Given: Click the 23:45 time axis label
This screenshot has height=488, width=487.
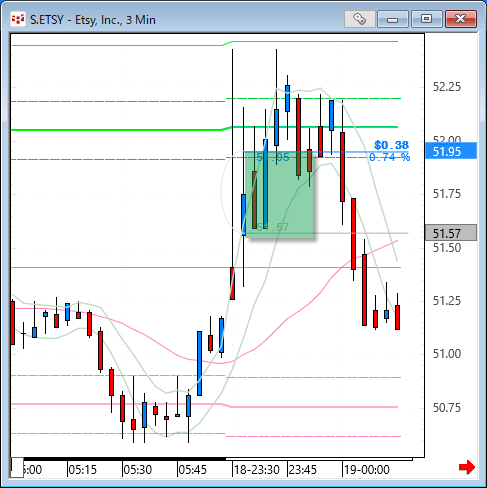Looking at the screenshot, I should [x=303, y=470].
